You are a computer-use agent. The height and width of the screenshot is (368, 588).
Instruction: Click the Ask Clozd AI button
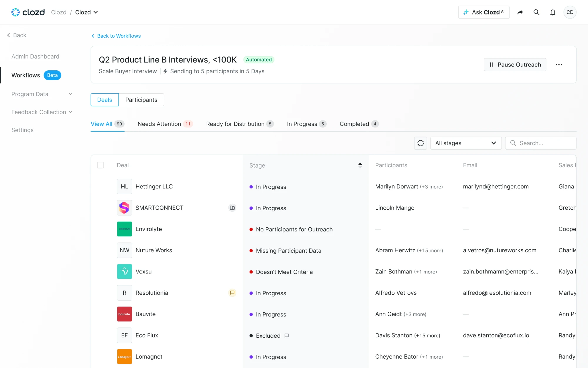coord(484,12)
